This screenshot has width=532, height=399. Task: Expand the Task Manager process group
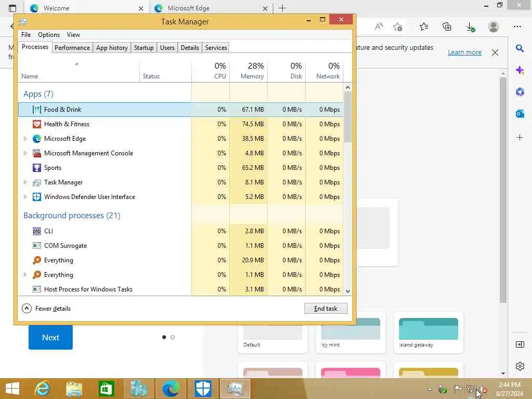coord(25,182)
